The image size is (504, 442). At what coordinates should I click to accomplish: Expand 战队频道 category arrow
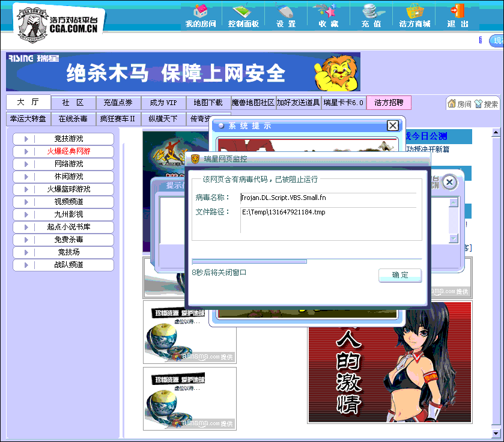[x=26, y=265]
